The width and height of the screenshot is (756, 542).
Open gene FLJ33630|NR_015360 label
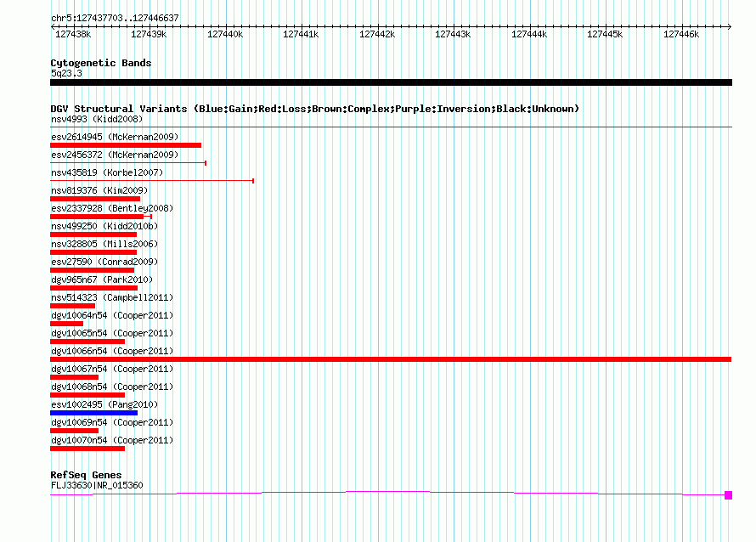tap(97, 486)
